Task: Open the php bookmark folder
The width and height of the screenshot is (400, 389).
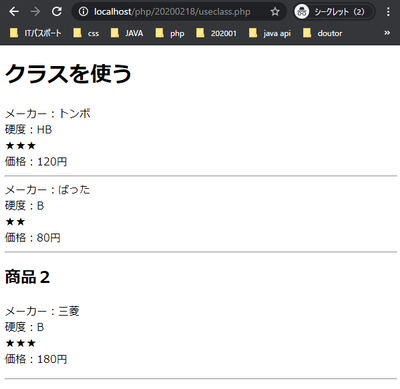Action: 170,33
